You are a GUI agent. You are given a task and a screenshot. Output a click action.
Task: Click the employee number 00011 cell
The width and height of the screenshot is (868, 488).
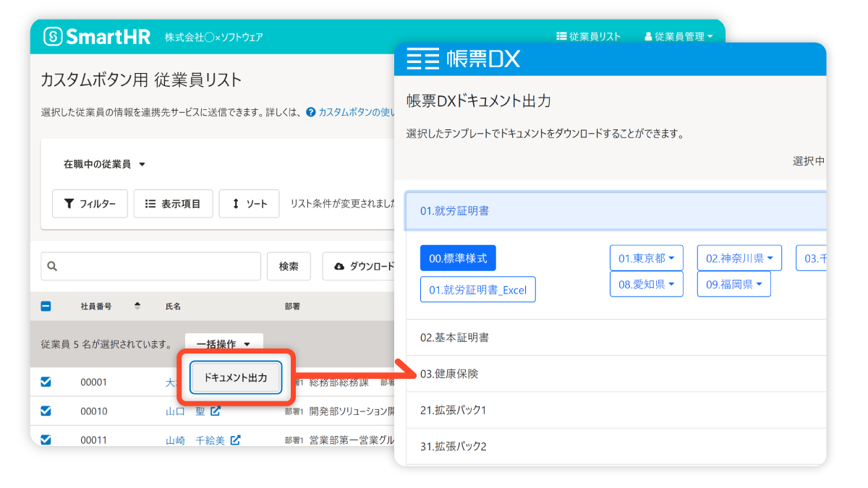[x=93, y=440]
